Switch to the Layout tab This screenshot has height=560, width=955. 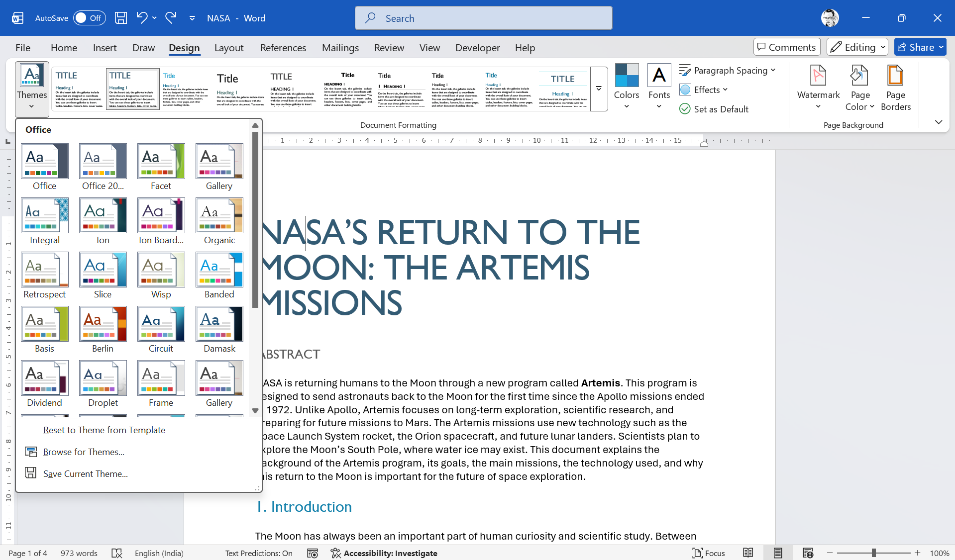(x=229, y=48)
